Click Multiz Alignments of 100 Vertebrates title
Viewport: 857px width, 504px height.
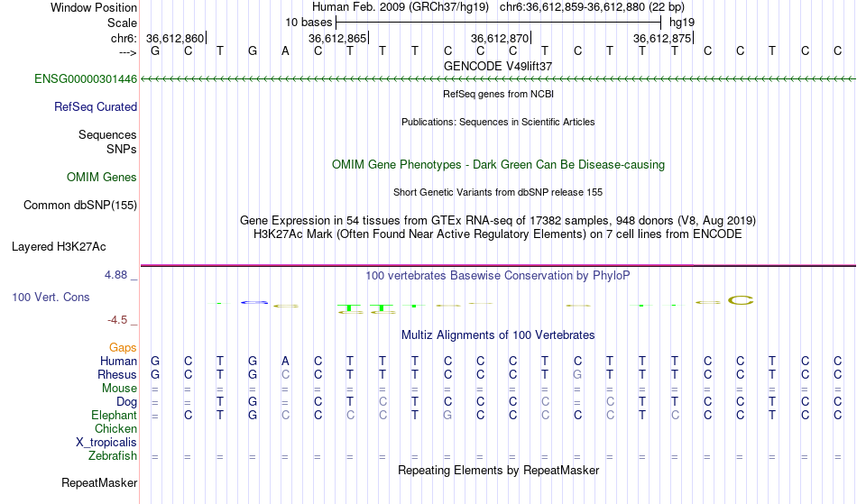pos(498,335)
